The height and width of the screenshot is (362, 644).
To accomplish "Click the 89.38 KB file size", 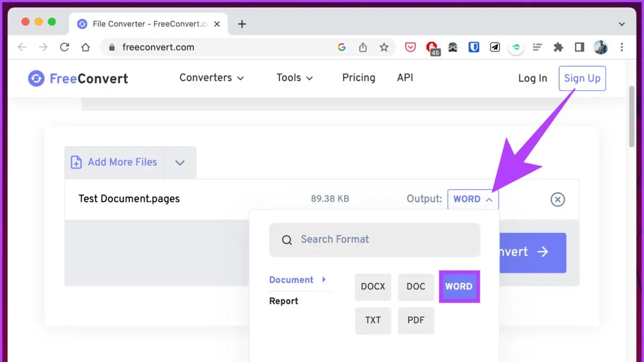I will (330, 199).
